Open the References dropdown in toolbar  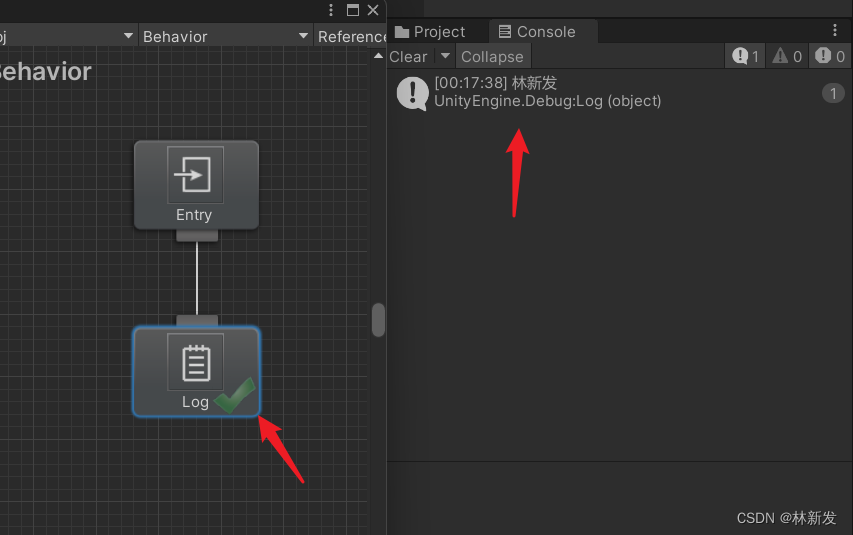pyautogui.click(x=351, y=36)
